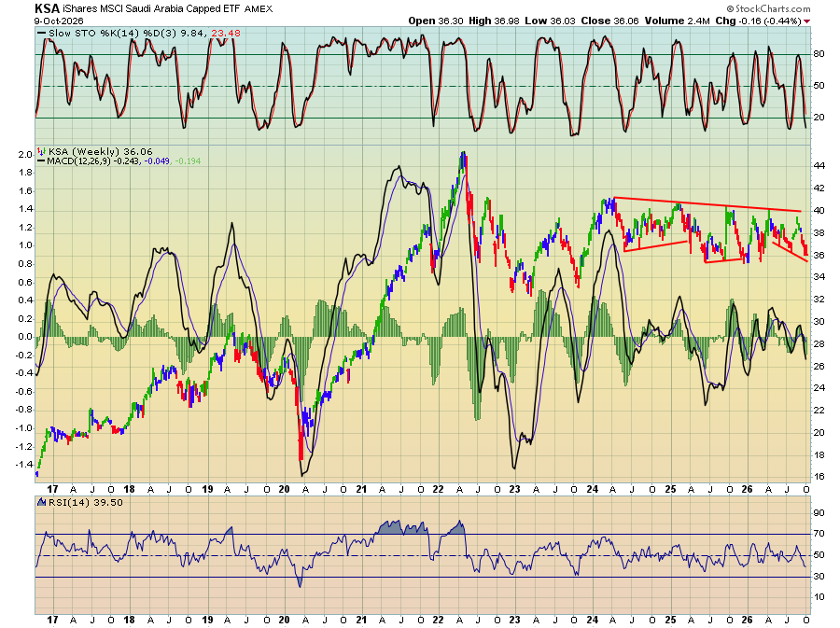Click the upper red descending trendline
Viewport: 840px width, 628px height.
pyautogui.click(x=707, y=204)
